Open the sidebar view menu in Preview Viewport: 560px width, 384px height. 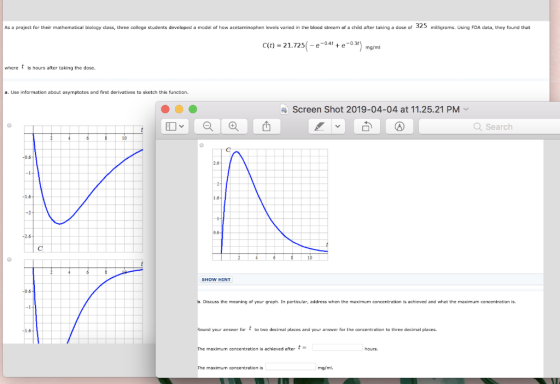(x=175, y=126)
